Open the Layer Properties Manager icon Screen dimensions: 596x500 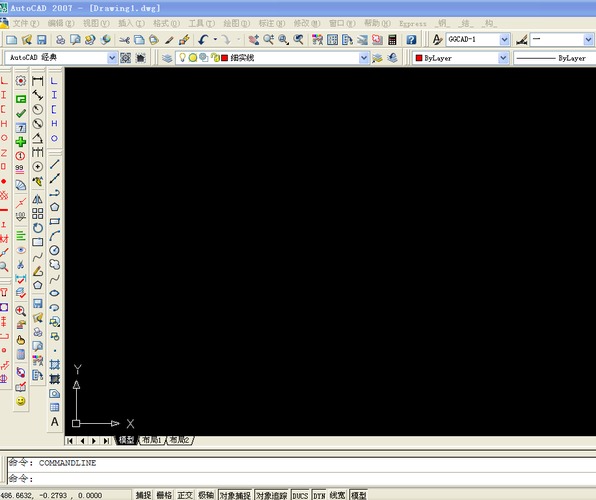click(167, 58)
